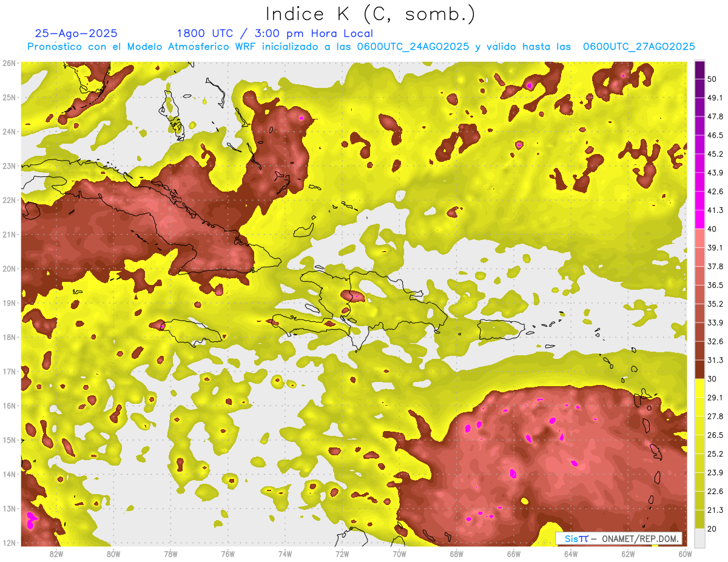Image resolution: width=728 pixels, height=562 pixels.
Task: Click the colorbar value '33.9'
Action: [715, 323]
